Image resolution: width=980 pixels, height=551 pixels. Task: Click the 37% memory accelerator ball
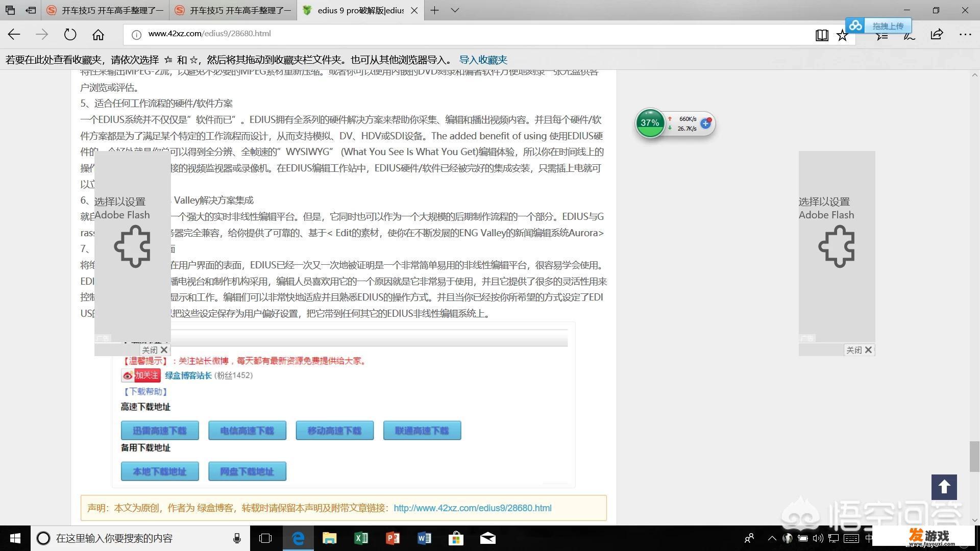point(650,122)
